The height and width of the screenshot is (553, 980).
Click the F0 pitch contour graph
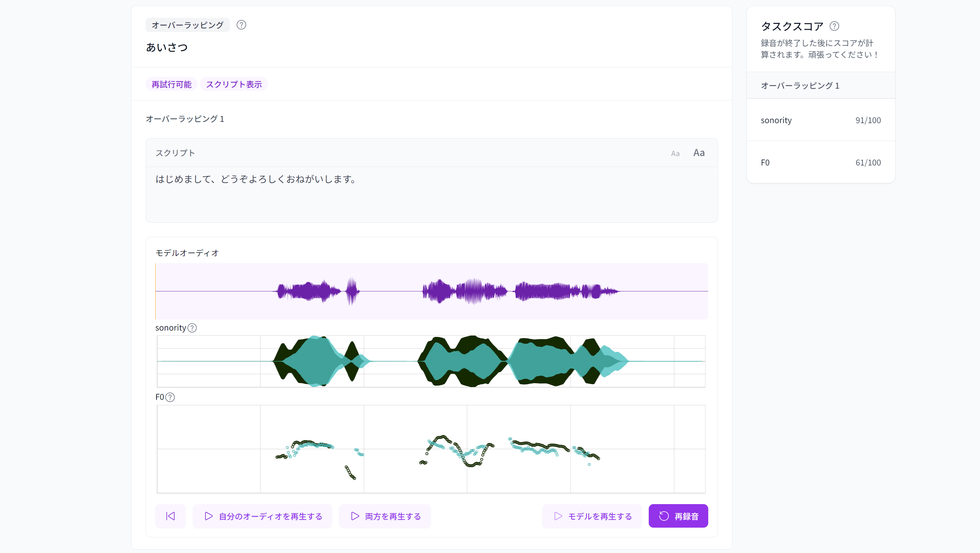(431, 449)
